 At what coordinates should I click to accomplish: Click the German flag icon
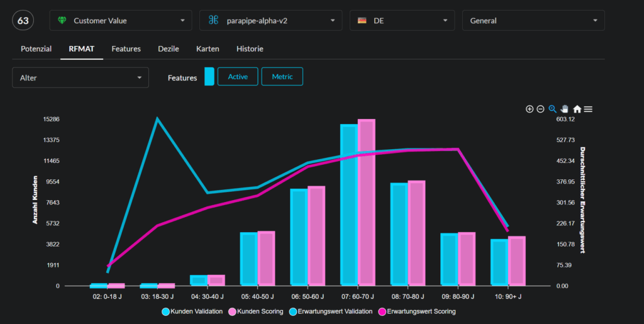(362, 20)
